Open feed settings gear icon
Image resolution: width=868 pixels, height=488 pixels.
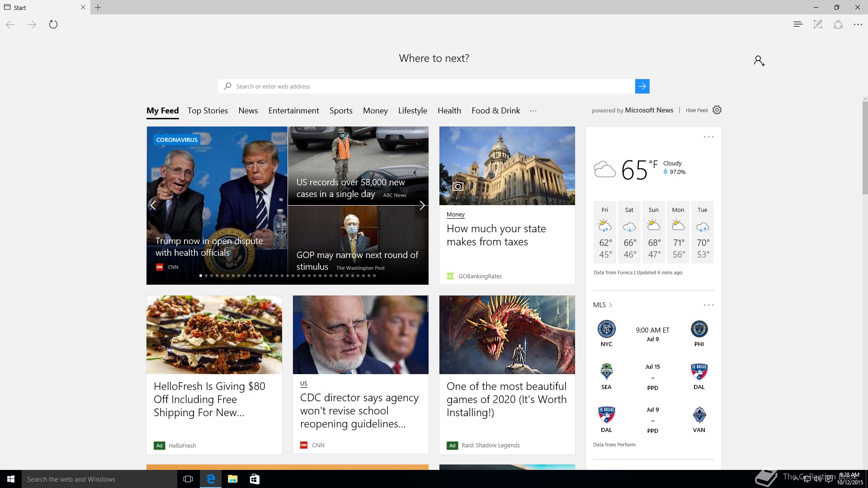[717, 110]
